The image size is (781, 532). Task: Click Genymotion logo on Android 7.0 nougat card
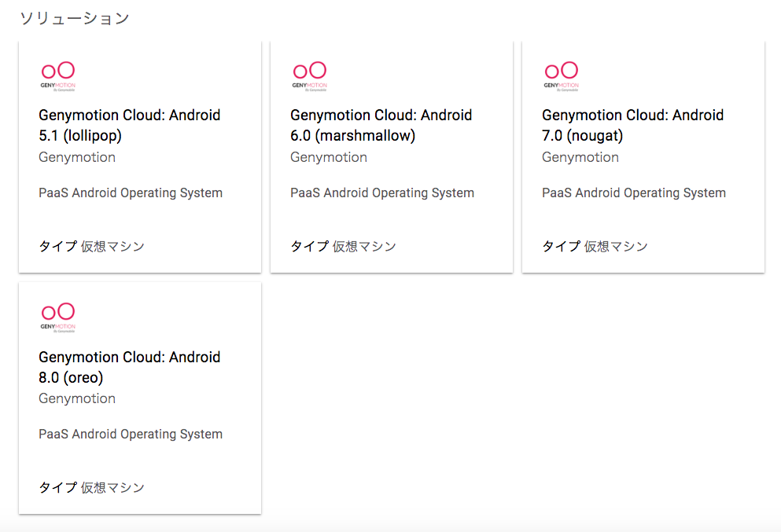(561, 76)
